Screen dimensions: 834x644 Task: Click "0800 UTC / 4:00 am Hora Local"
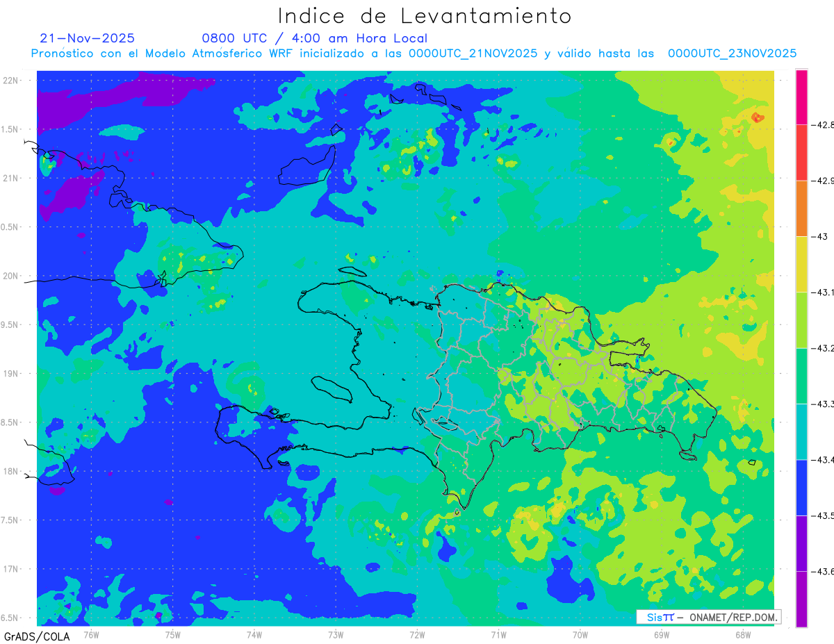[315, 38]
